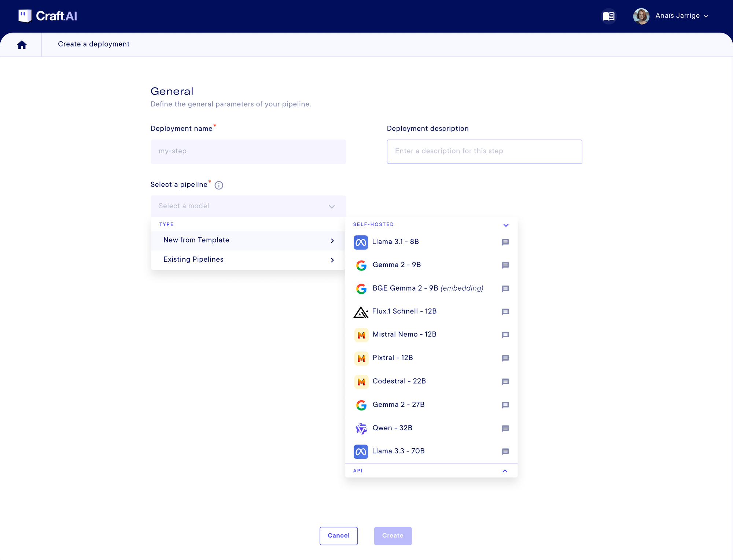Image resolution: width=733 pixels, height=560 pixels.
Task: Open the Select a model dropdown
Action: [x=248, y=206]
